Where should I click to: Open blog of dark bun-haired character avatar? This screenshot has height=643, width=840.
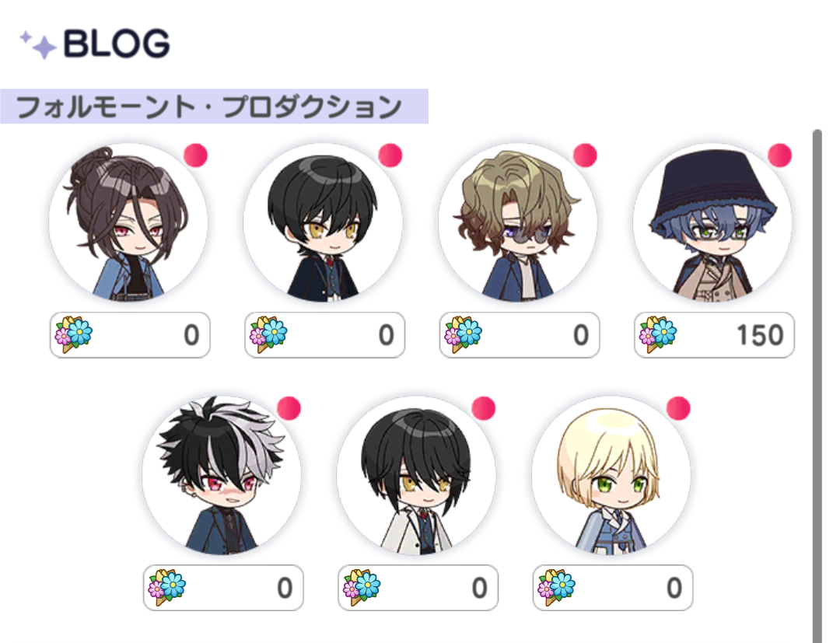pyautogui.click(x=128, y=222)
